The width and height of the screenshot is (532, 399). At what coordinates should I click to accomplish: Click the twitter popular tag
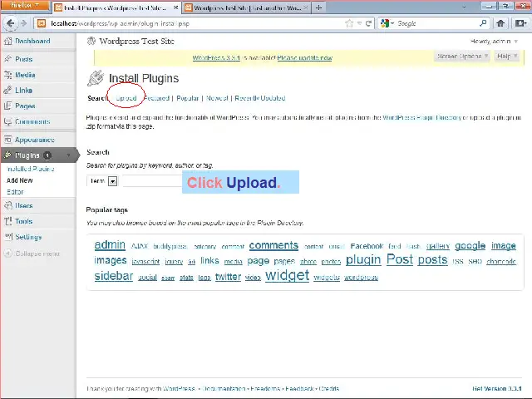tap(228, 277)
